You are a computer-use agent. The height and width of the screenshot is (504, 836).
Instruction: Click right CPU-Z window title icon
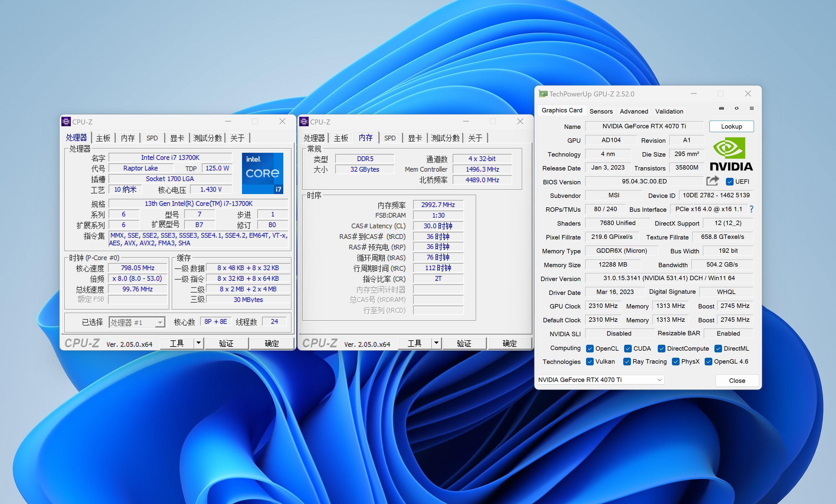(x=304, y=122)
